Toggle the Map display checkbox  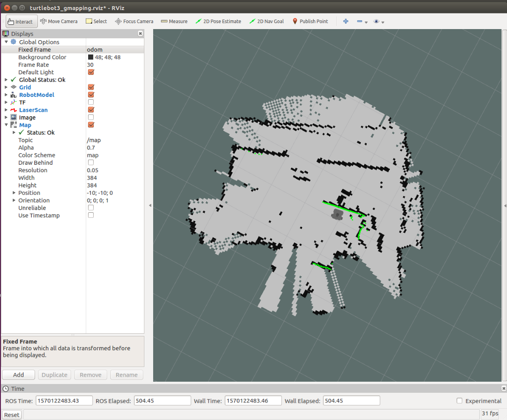[91, 125]
